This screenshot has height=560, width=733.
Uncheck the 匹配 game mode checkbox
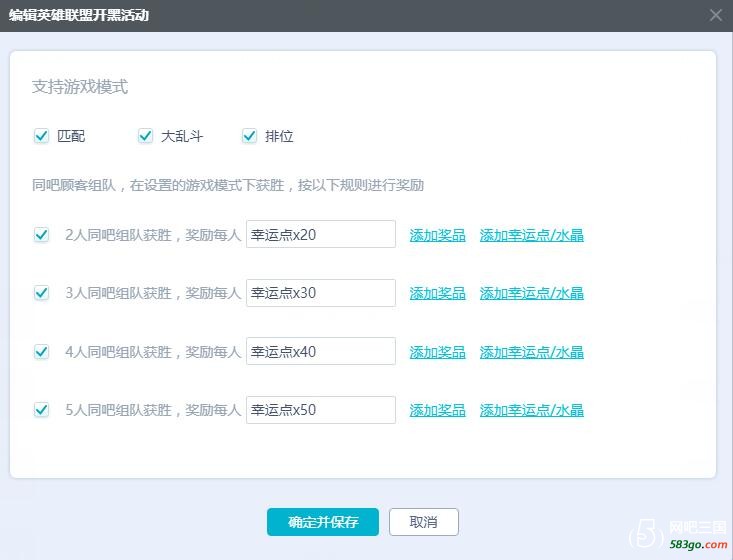pyautogui.click(x=41, y=136)
